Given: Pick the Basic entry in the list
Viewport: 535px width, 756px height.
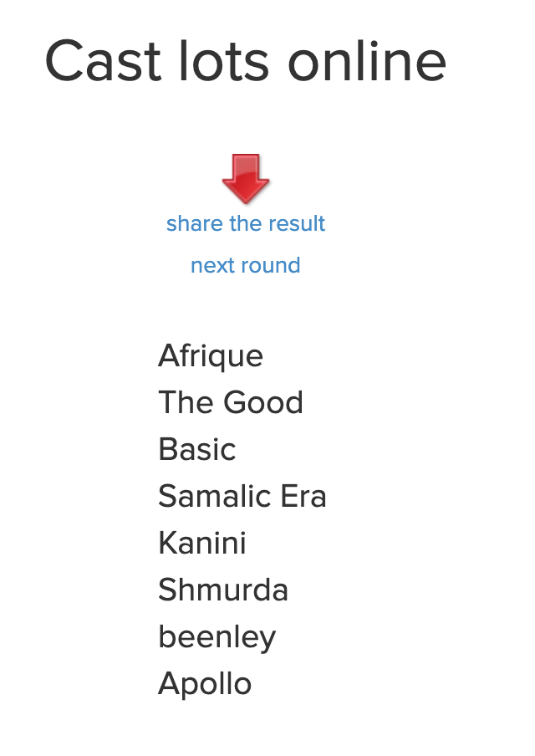Looking at the screenshot, I should (197, 449).
